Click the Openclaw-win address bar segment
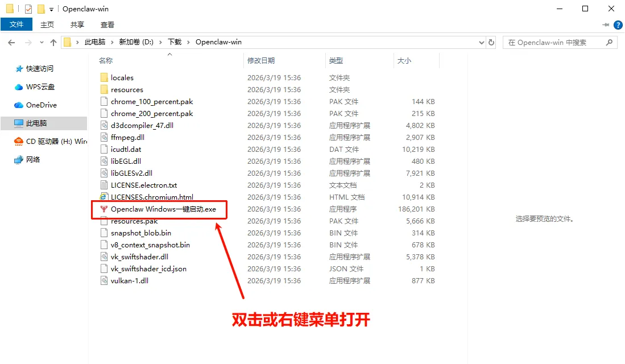625x364 pixels. [x=218, y=42]
